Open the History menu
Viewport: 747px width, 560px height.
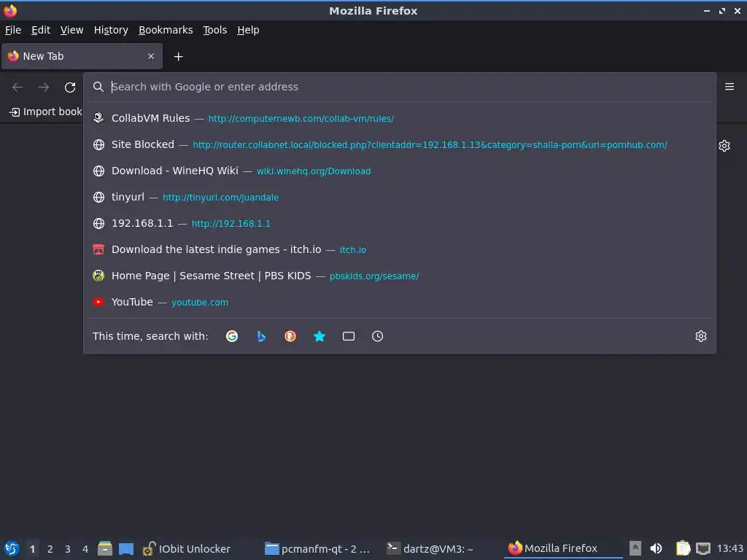click(111, 30)
